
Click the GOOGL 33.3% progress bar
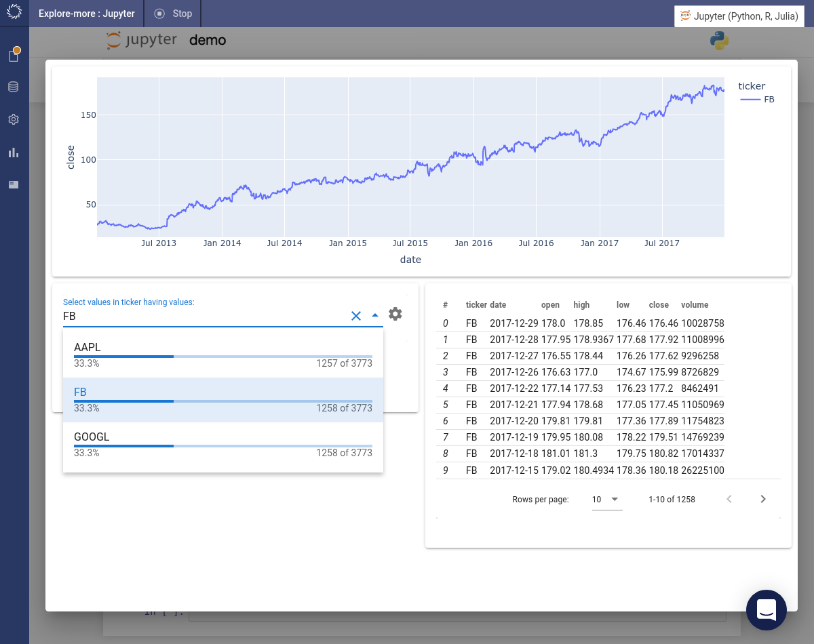tap(223, 445)
